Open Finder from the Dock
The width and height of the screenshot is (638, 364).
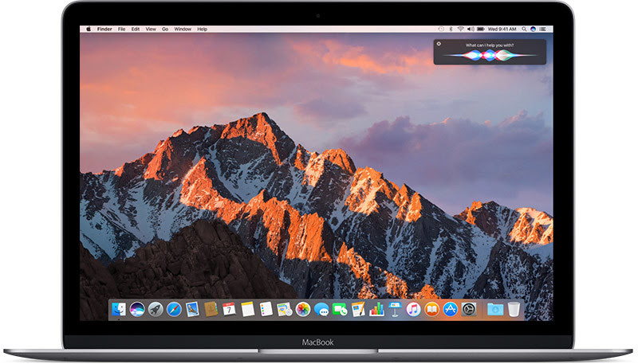pyautogui.click(x=119, y=310)
